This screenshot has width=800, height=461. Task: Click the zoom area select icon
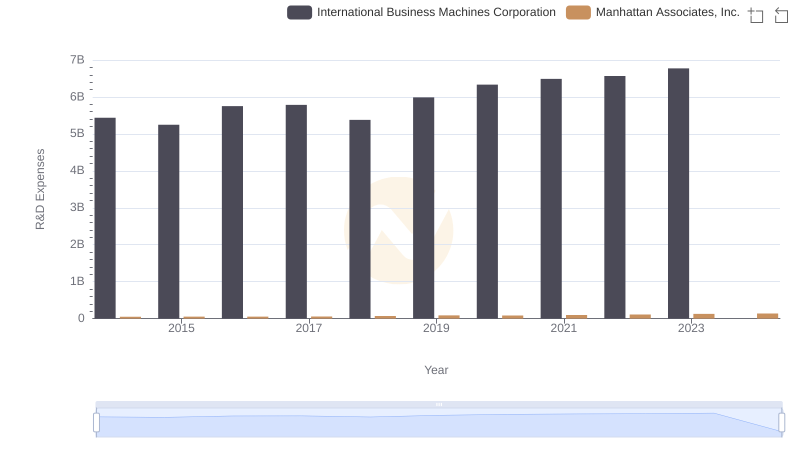(x=756, y=15)
